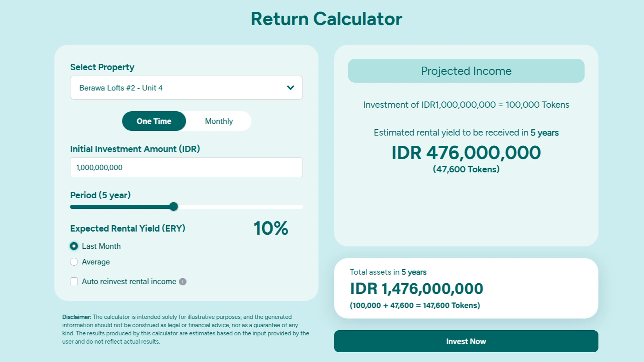
Task: Click the Return Calculator title
Action: pos(326,19)
